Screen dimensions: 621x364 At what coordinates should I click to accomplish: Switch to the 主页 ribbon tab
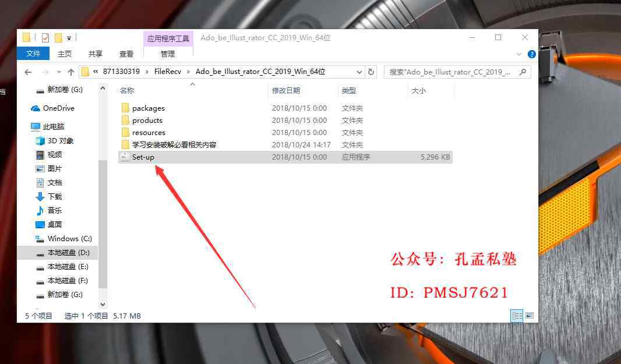tap(65, 54)
